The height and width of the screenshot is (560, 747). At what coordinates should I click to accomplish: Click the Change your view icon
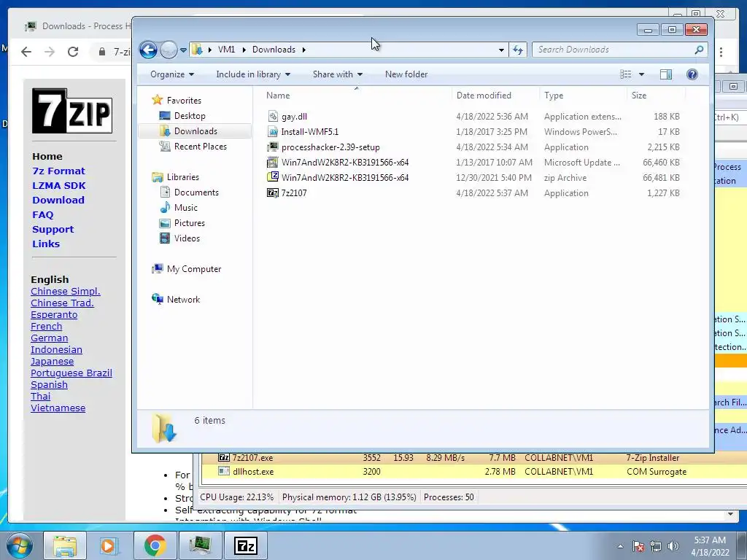pyautogui.click(x=625, y=74)
